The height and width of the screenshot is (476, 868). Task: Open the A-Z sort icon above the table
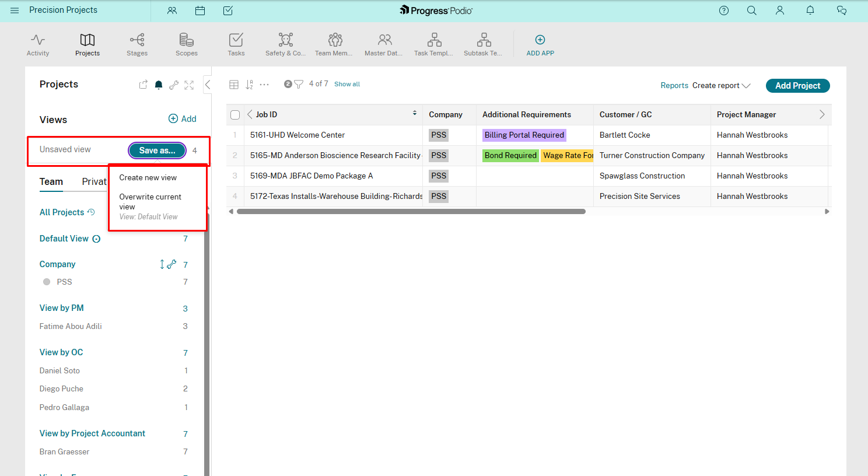(x=249, y=84)
